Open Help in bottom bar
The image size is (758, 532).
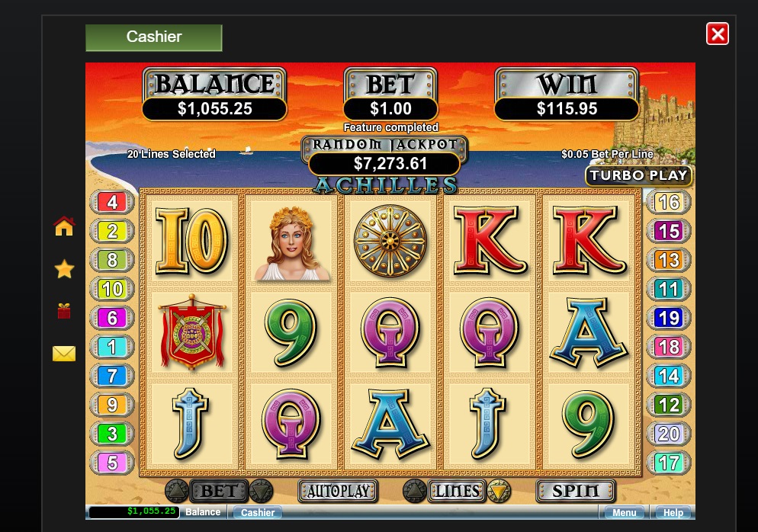(x=673, y=512)
